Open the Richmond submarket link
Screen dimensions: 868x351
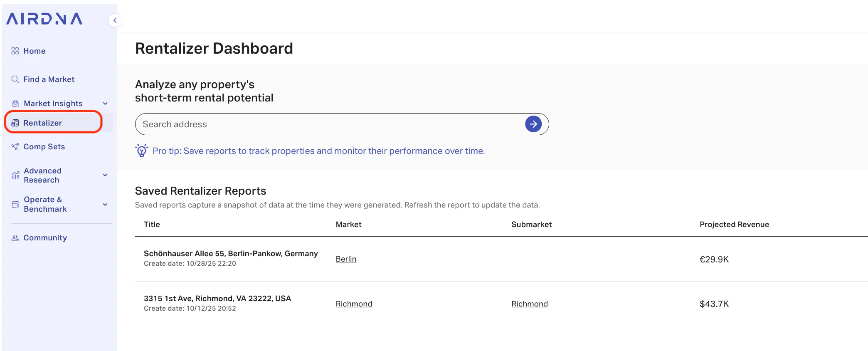530,304
